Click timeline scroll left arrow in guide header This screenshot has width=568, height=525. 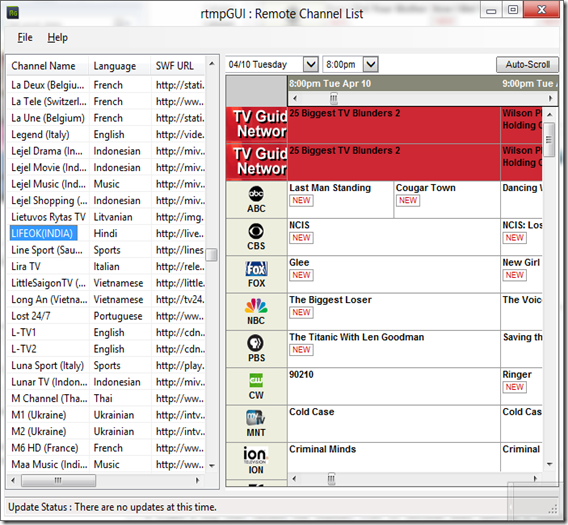[x=295, y=98]
